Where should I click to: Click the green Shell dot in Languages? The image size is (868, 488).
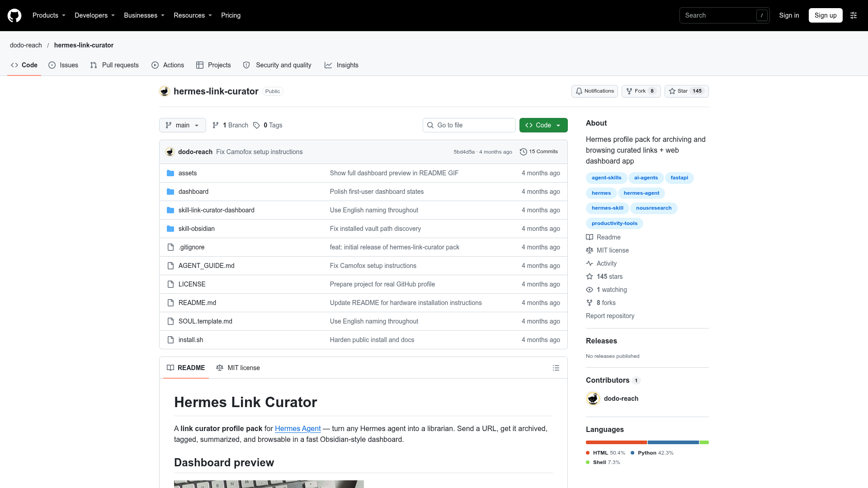pyautogui.click(x=588, y=462)
